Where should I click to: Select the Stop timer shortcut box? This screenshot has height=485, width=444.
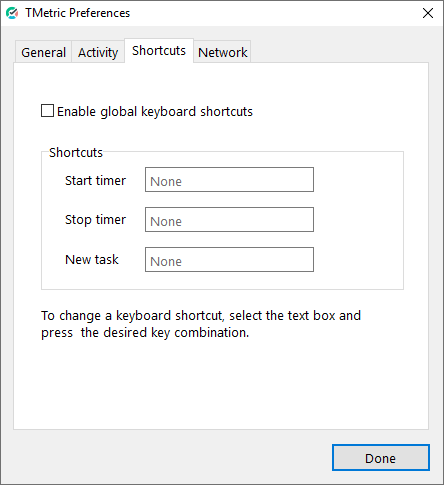click(229, 220)
